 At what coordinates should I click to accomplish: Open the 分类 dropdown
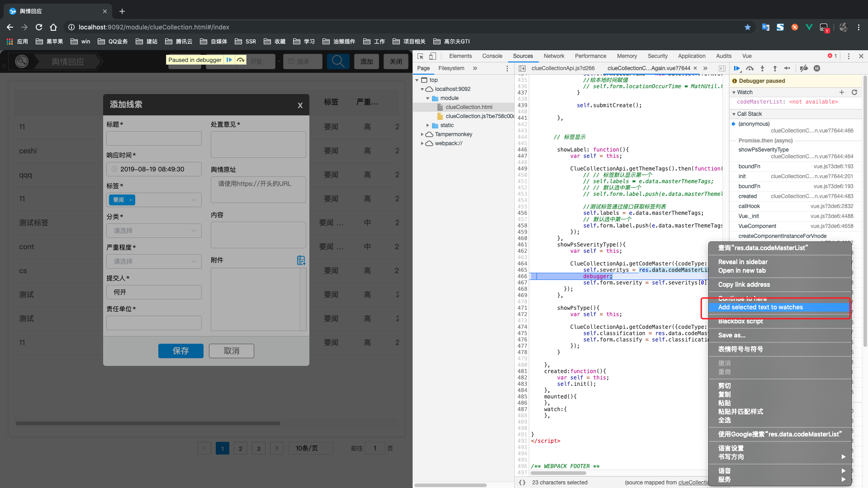[x=154, y=231]
